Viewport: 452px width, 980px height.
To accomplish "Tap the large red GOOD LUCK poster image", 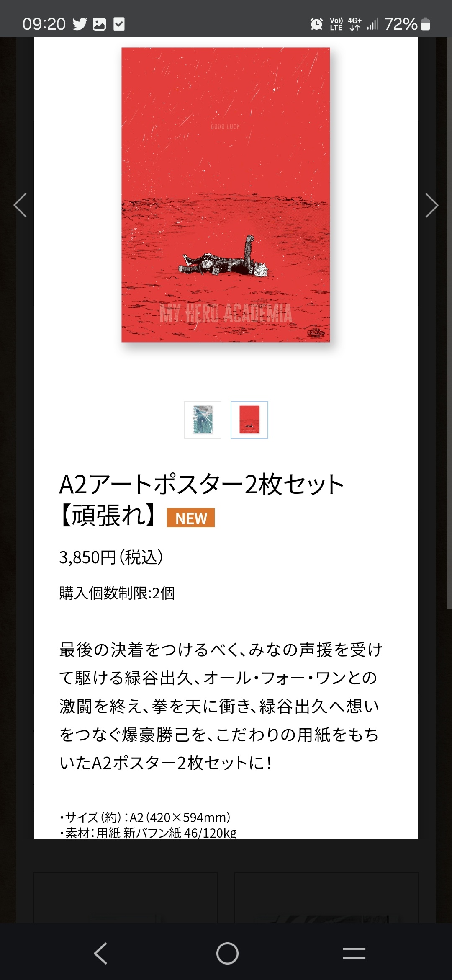I will point(226,195).
